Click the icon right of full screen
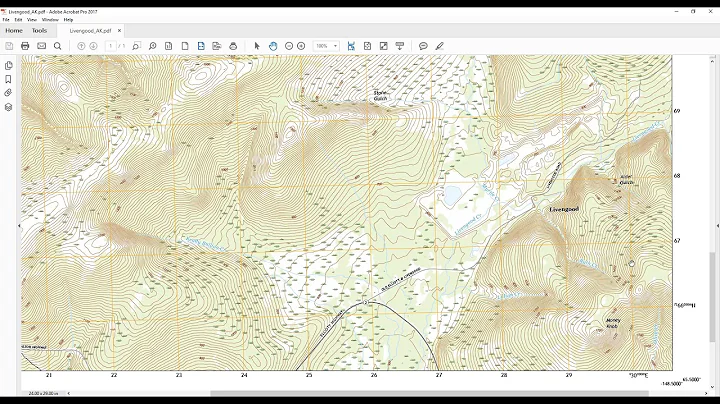 pyautogui.click(x=399, y=46)
